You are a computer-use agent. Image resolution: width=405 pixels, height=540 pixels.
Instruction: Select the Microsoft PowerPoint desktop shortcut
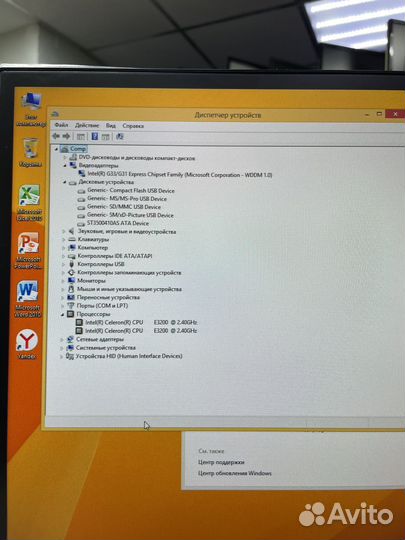pyautogui.click(x=29, y=250)
